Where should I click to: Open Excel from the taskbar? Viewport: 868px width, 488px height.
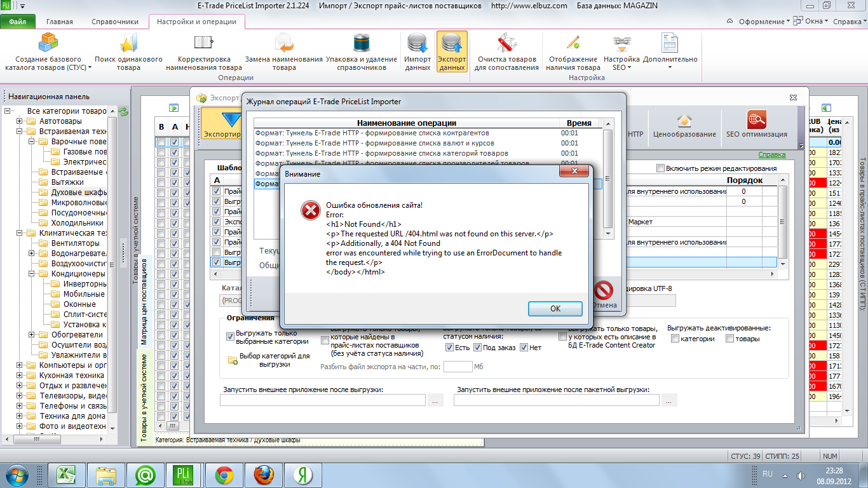click(x=67, y=475)
